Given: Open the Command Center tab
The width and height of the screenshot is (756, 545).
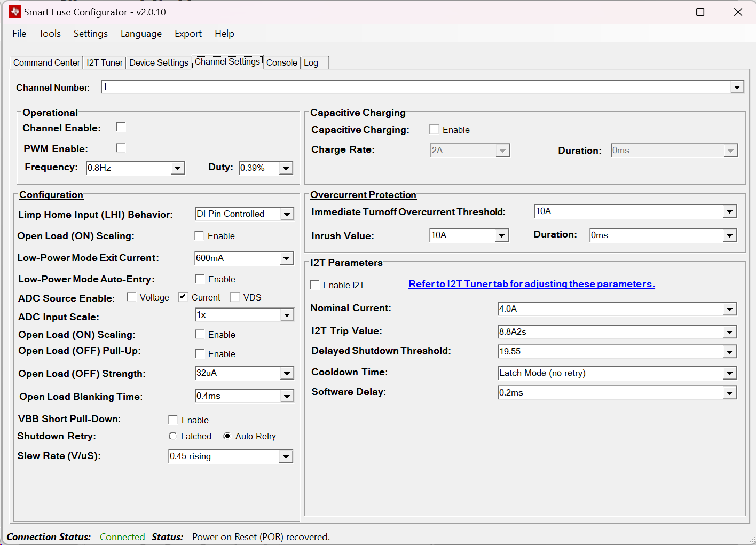Looking at the screenshot, I should click(46, 62).
